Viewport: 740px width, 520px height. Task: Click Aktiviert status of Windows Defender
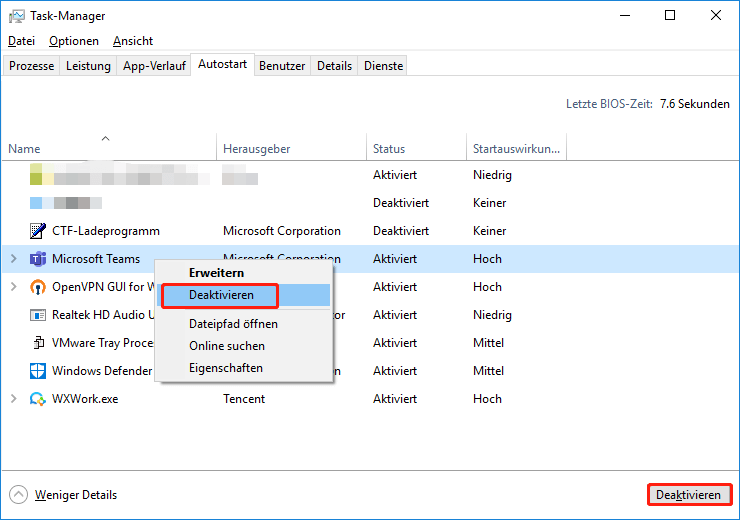click(395, 371)
